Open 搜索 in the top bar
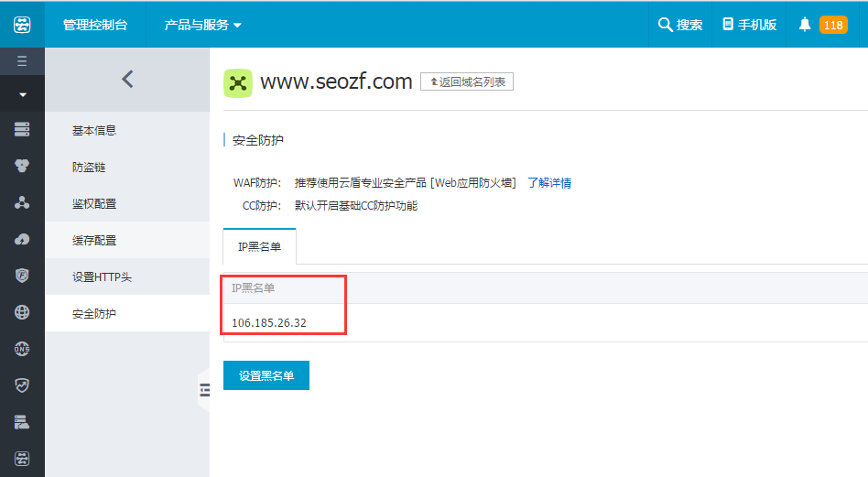The image size is (868, 477). (680, 25)
